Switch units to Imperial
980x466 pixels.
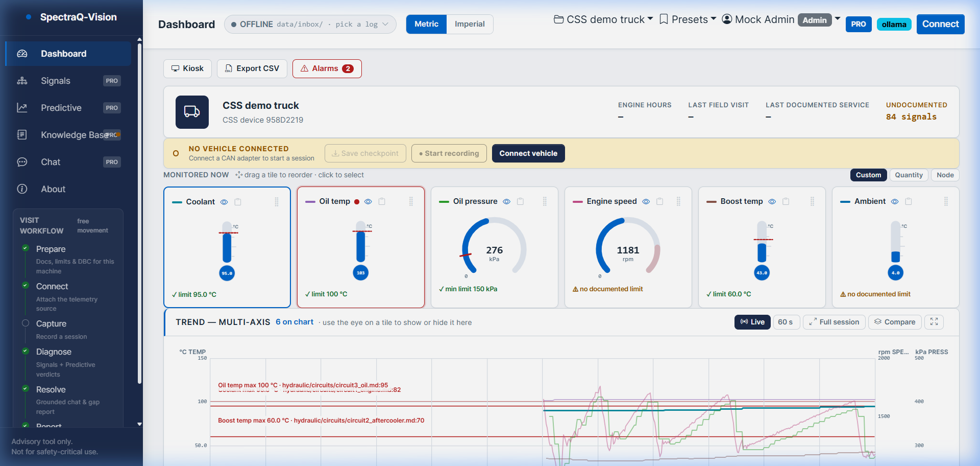coord(470,24)
